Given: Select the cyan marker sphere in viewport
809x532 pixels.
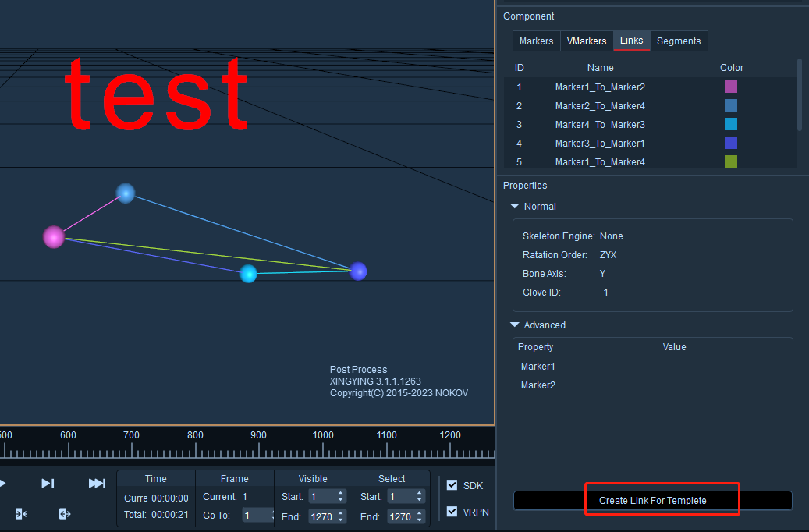Looking at the screenshot, I should pyautogui.click(x=248, y=274).
